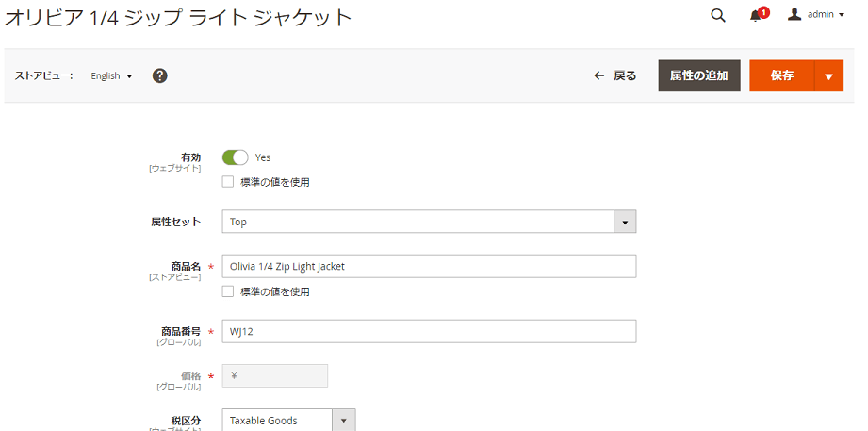This screenshot has height=431, width=868.
Task: Click the 商品番号 field containing WJ12
Action: click(x=429, y=331)
